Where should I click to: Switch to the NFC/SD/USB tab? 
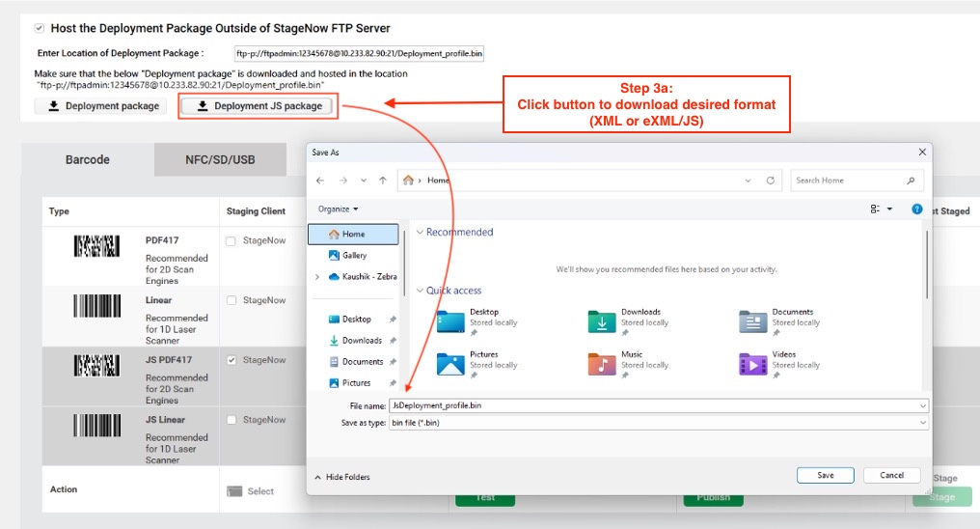pos(220,159)
